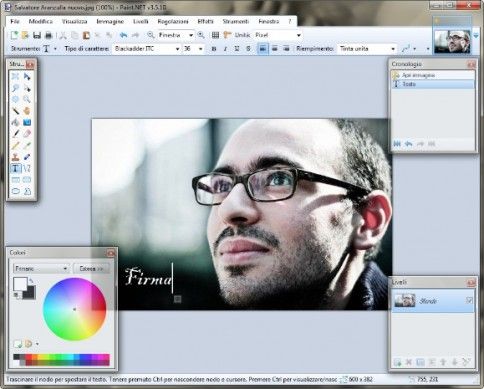
Task: Open the Strumento tool chooser dropdown
Action: 55,49
